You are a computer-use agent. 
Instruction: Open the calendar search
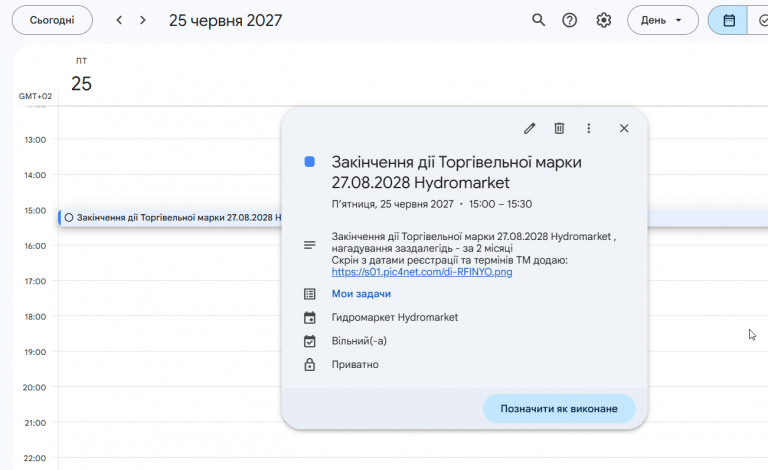tap(538, 20)
